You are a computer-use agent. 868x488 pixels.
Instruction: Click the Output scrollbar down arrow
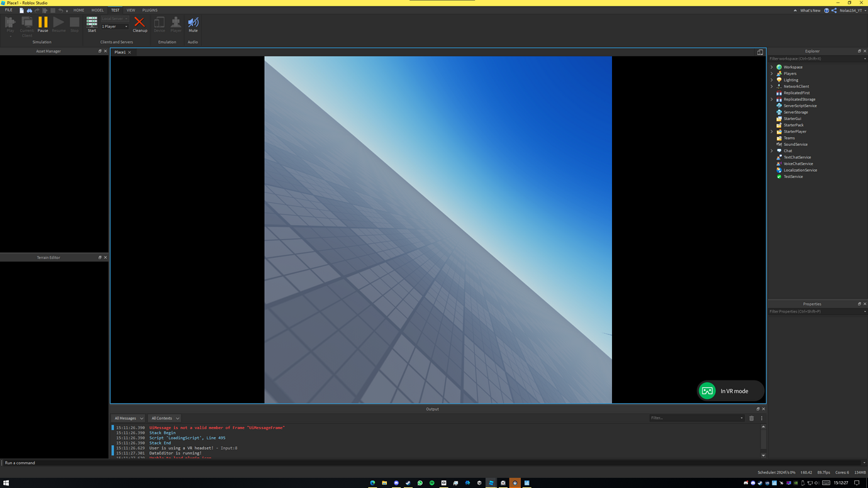pos(764,455)
